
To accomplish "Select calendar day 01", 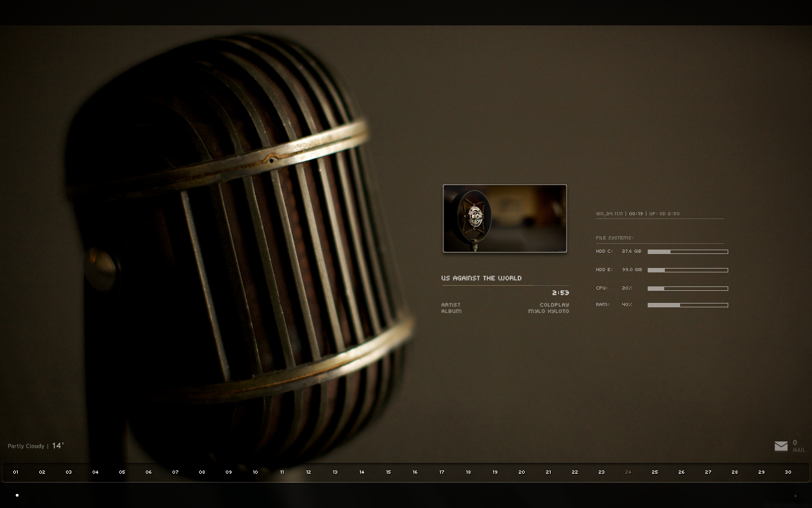I will 15,472.
